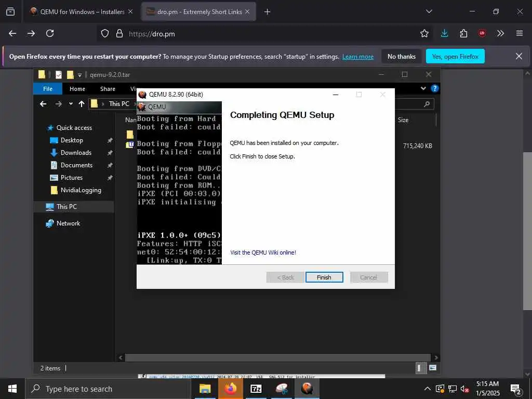Click the uBlock Origin icon
The width and height of the screenshot is (532, 399).
482,33
